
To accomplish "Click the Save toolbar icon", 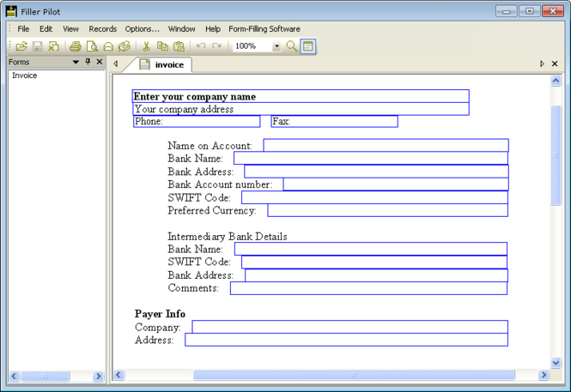I will click(x=38, y=46).
